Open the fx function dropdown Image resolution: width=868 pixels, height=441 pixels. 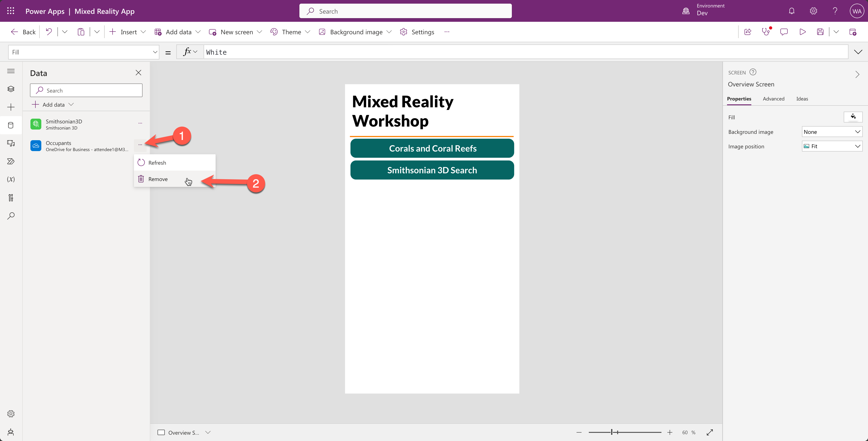click(190, 52)
